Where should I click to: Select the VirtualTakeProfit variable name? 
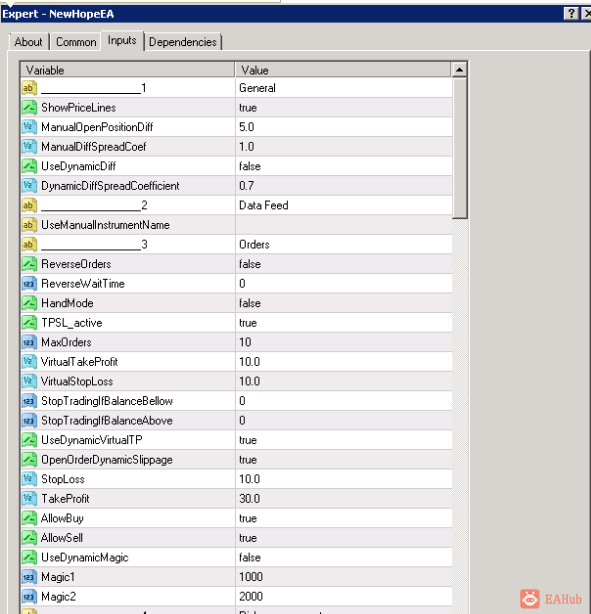point(80,362)
